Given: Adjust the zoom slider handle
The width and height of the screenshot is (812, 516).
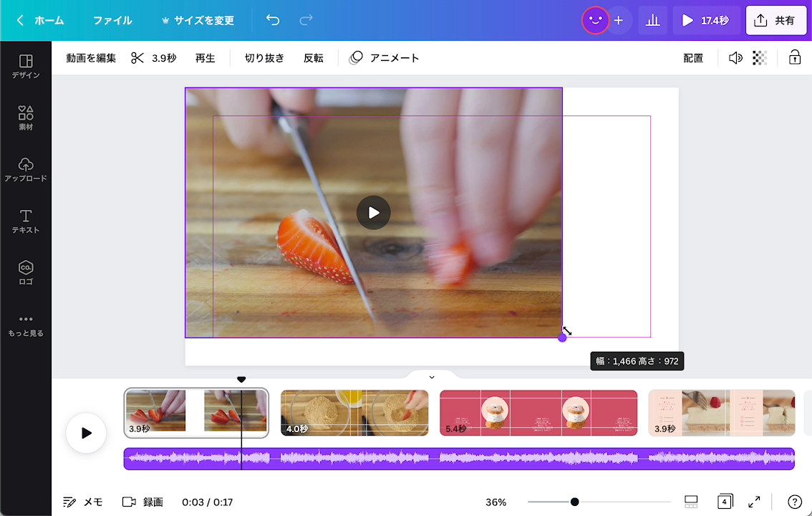Looking at the screenshot, I should [x=574, y=502].
